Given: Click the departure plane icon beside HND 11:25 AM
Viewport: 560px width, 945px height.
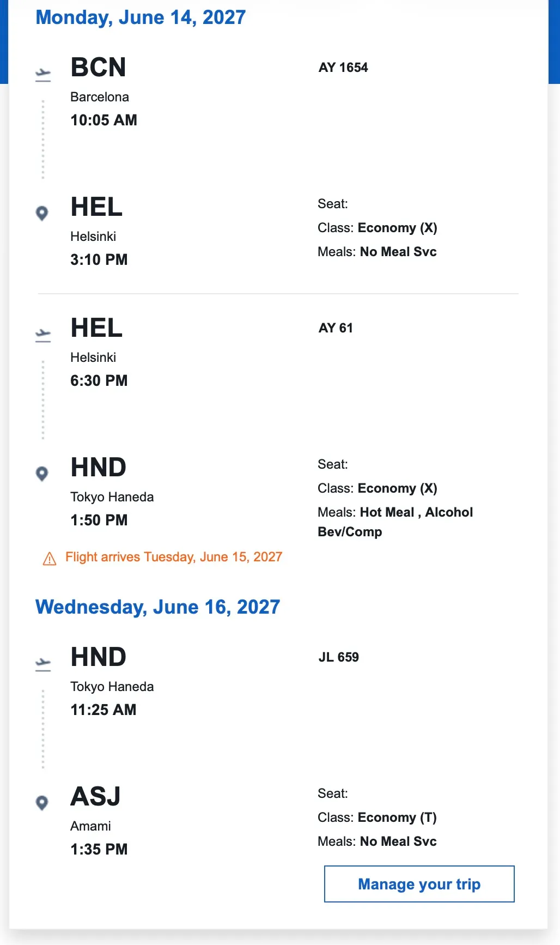Looking at the screenshot, I should (43, 664).
